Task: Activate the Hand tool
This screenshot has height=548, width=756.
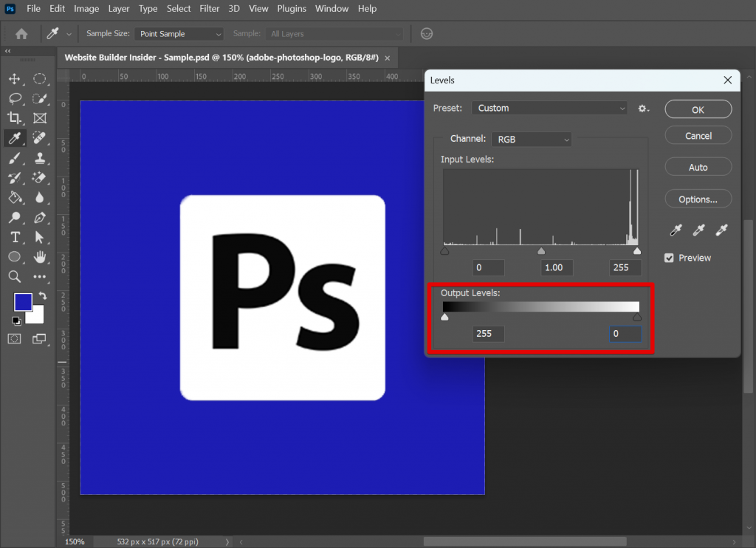Action: point(40,257)
